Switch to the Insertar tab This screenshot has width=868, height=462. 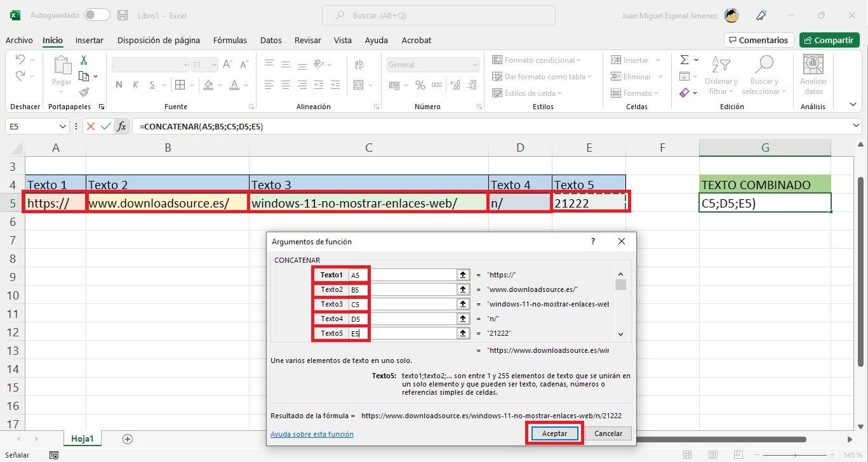(x=90, y=40)
